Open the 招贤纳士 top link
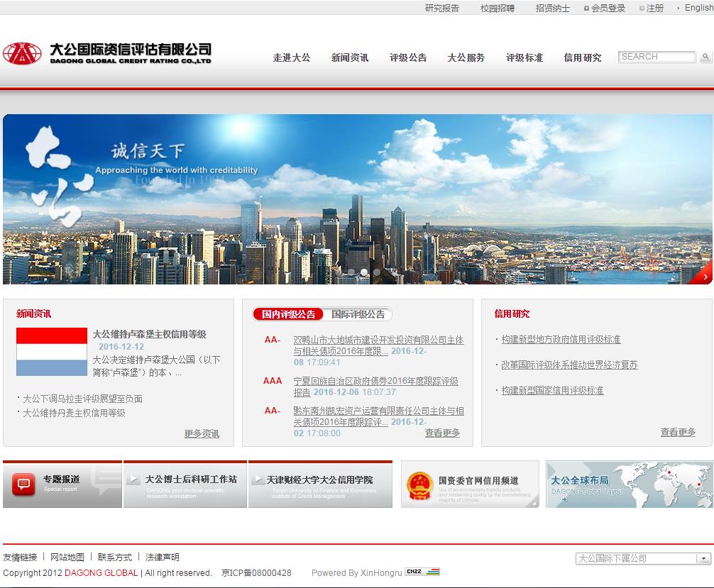The height and width of the screenshot is (588, 714). tap(552, 9)
